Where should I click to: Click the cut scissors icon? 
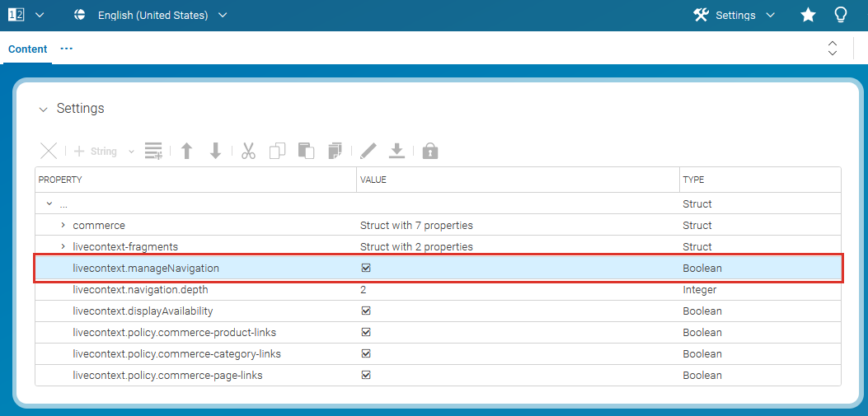pos(249,151)
